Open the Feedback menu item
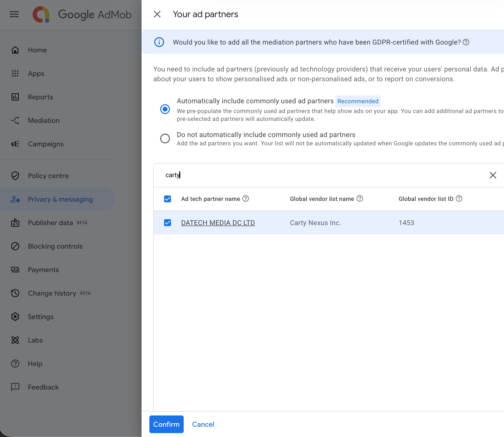This screenshot has width=504, height=437. [x=58, y=387]
